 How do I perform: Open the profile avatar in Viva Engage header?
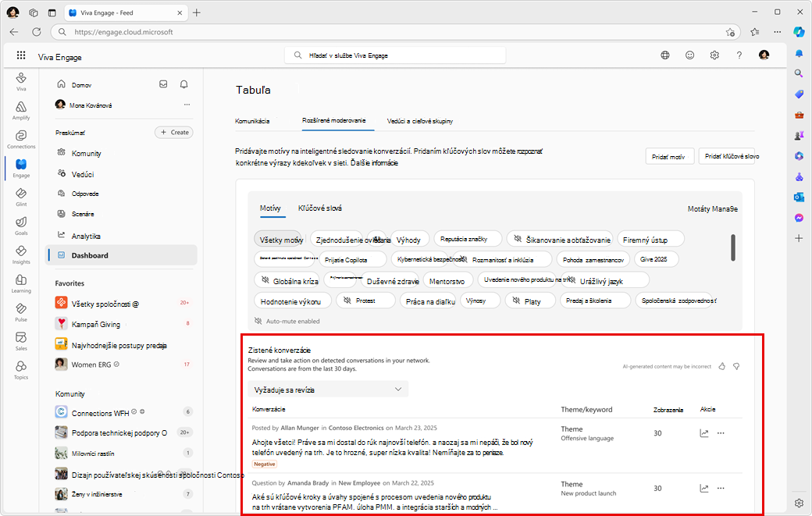click(764, 55)
